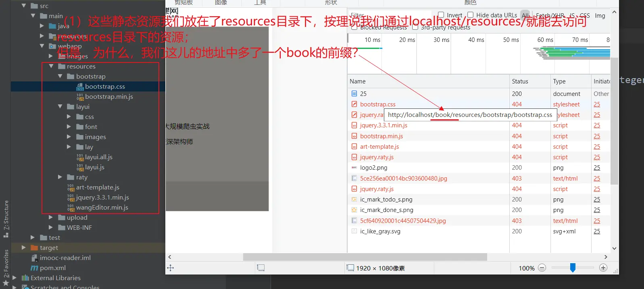Screen dimensions: 644x289
Task: Toggle the Blocked Requests checkbox
Action: (354, 27)
